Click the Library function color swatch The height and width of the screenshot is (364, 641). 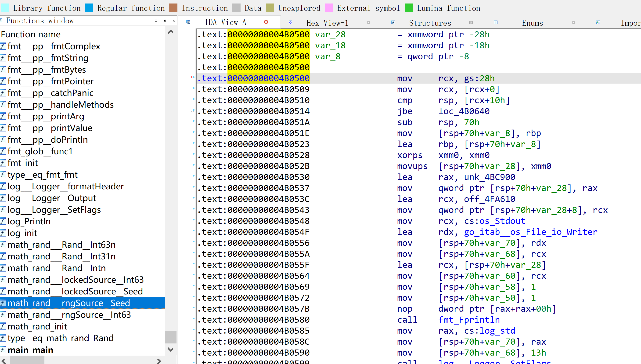[x=5, y=8]
